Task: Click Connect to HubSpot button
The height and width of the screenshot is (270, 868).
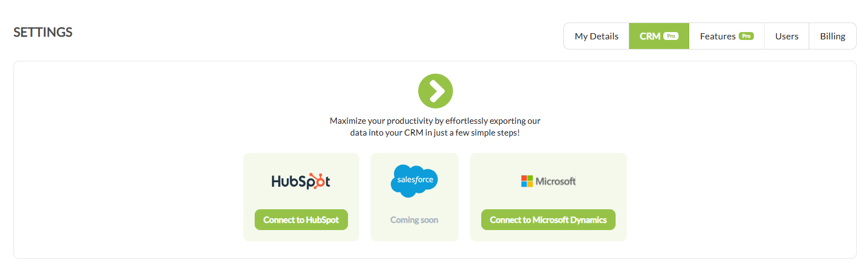Action: tap(301, 220)
